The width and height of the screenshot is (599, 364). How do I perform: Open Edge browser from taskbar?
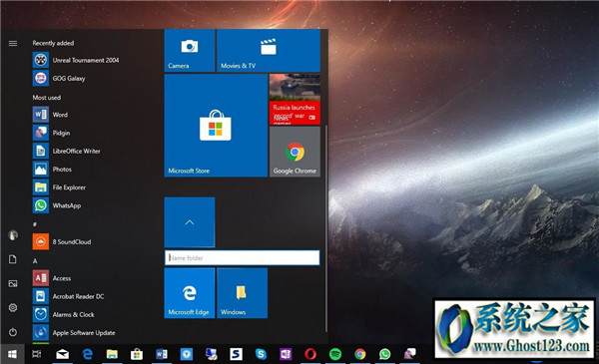[87, 354]
